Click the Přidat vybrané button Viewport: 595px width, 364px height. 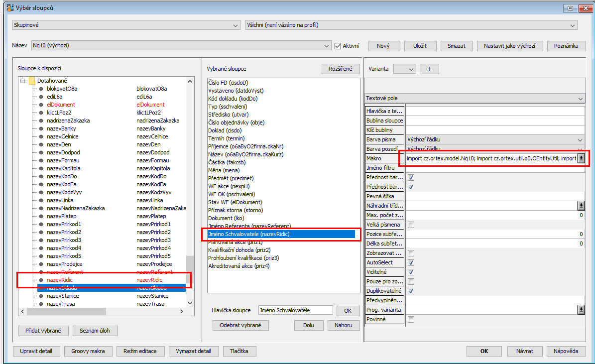point(43,331)
